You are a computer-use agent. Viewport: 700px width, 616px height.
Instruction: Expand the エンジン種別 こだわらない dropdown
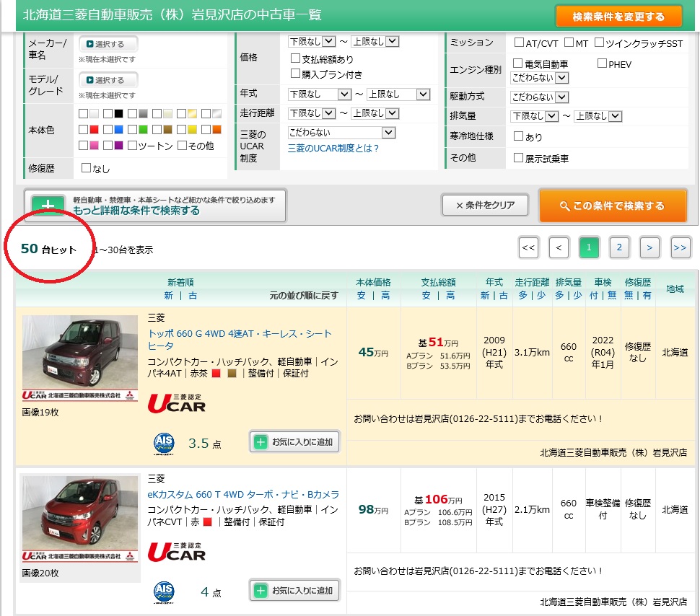coord(539,78)
